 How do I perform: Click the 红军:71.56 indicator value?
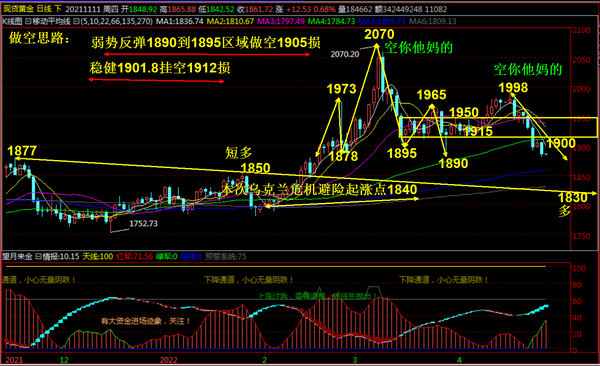[135, 257]
